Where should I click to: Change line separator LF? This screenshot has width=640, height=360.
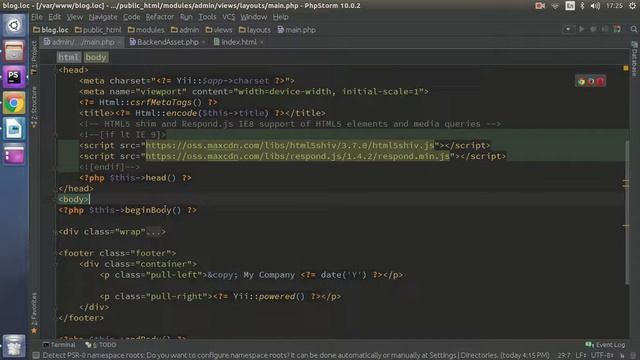point(580,356)
